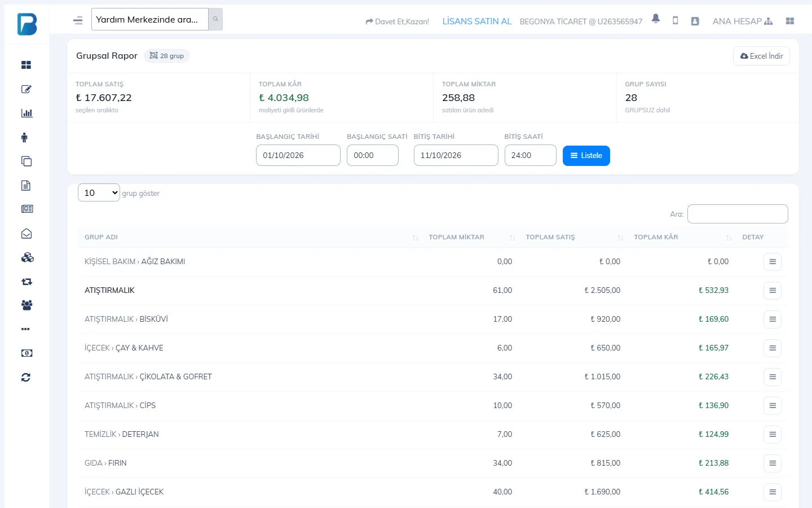The image size is (812, 508).
Task: Click the Başlangıç Tarihi date field
Action: point(298,155)
